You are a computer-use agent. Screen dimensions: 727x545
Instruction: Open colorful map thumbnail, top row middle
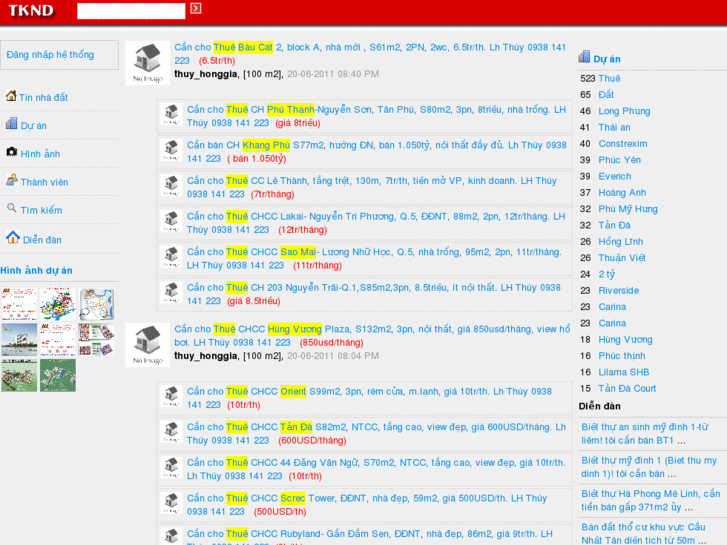click(x=57, y=304)
